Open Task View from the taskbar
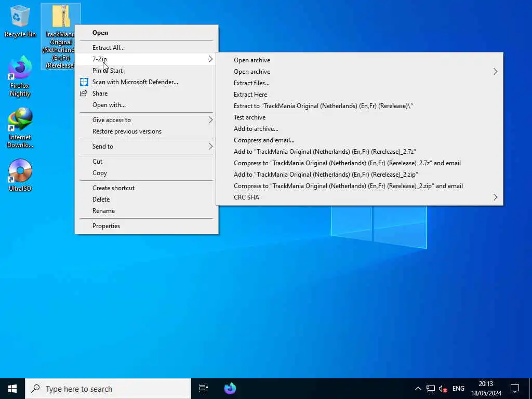The height and width of the screenshot is (399, 532). tap(204, 389)
